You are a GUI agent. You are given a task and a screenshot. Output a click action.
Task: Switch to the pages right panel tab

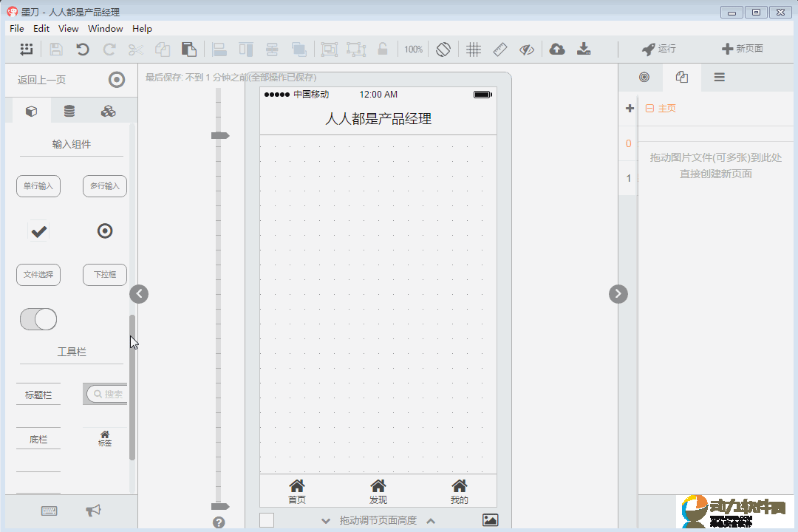point(682,78)
